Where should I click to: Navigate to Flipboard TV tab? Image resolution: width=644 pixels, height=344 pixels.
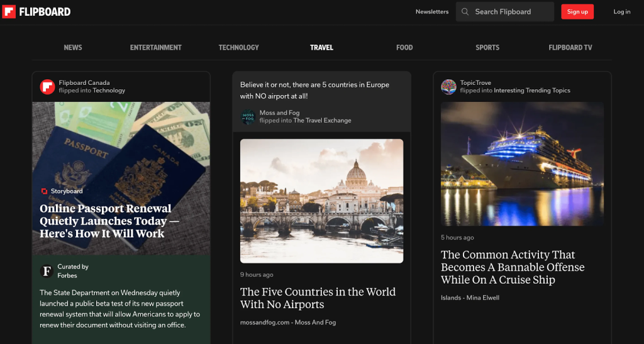(570, 48)
